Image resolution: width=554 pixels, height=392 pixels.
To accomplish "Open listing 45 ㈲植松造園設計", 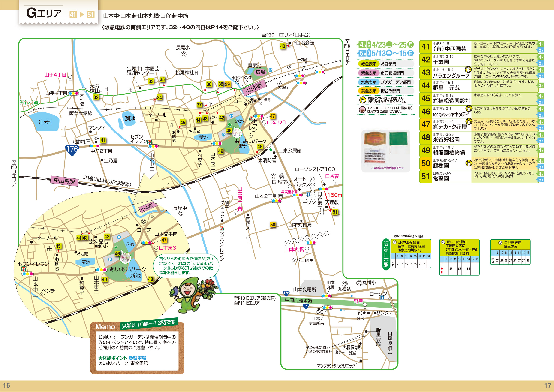I will [x=479, y=99].
